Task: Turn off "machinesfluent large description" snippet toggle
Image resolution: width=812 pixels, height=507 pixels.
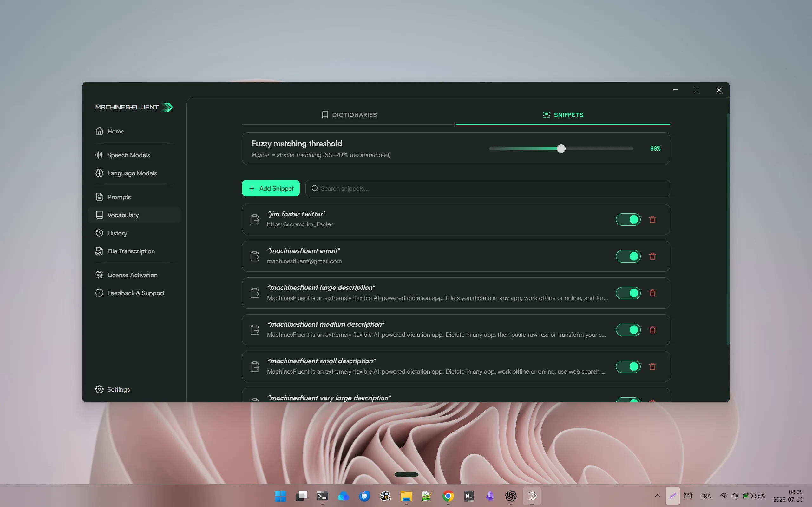Action: [x=628, y=293]
